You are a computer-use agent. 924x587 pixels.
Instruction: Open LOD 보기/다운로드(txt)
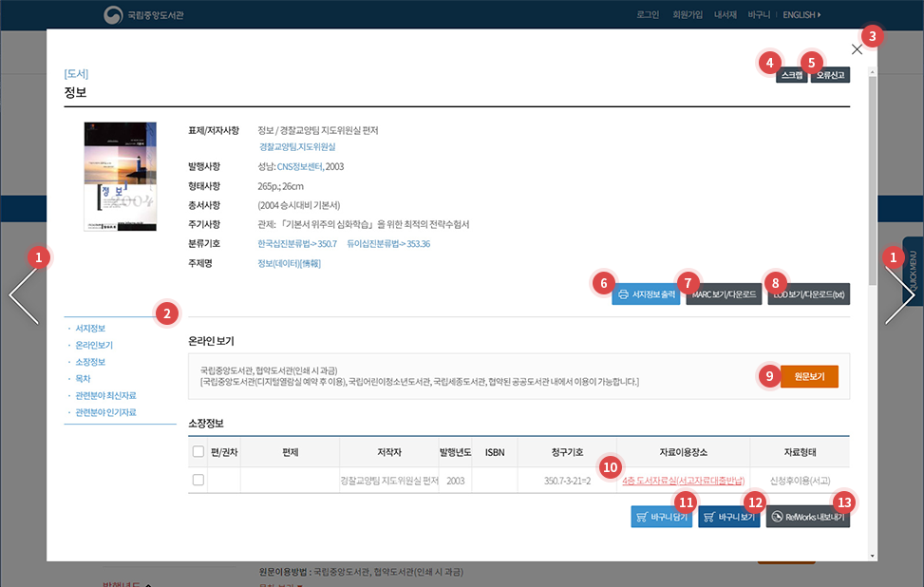pyautogui.click(x=808, y=294)
